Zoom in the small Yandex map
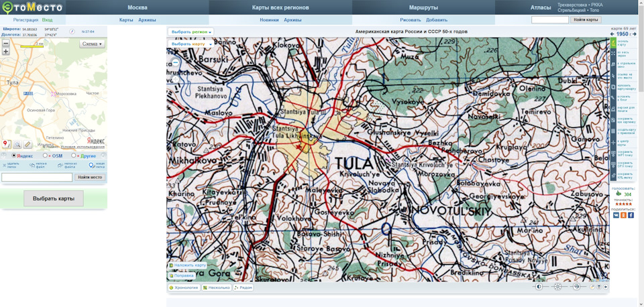 tap(6, 52)
